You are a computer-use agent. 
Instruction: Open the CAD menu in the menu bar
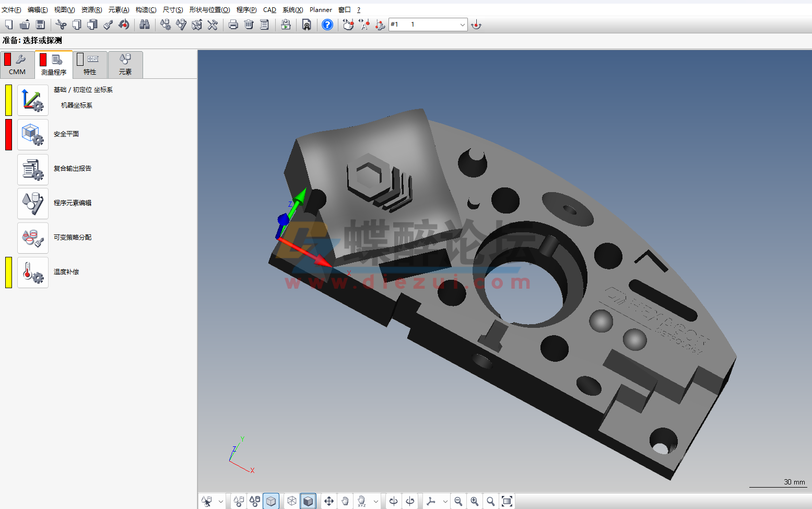coord(269,9)
